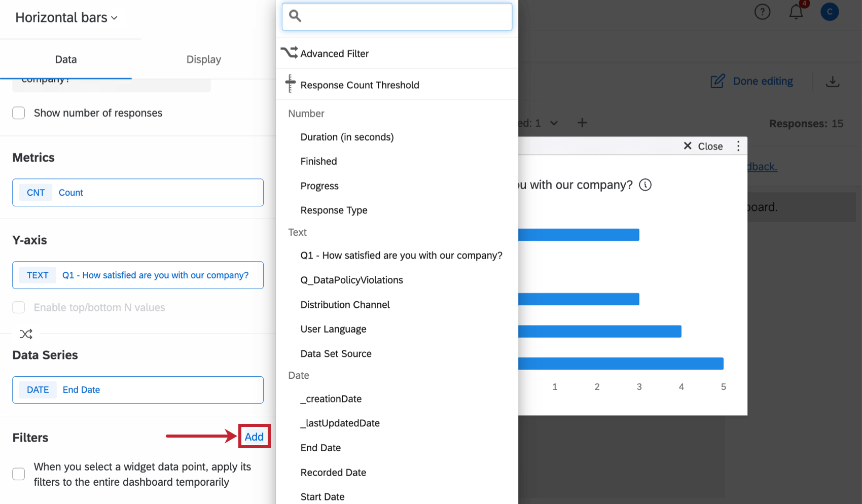
Task: Open the Horizontal bars chart type dropdown
Action: click(x=65, y=17)
